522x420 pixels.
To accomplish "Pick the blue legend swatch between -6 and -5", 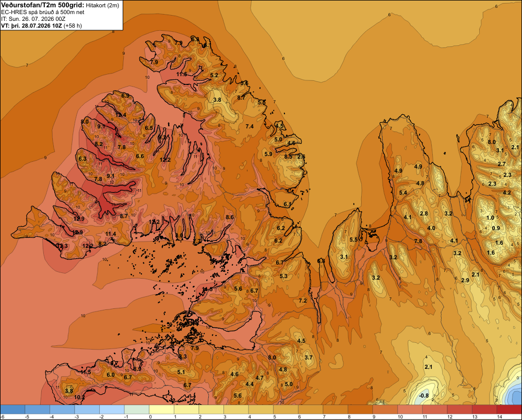I will [x=13, y=409].
